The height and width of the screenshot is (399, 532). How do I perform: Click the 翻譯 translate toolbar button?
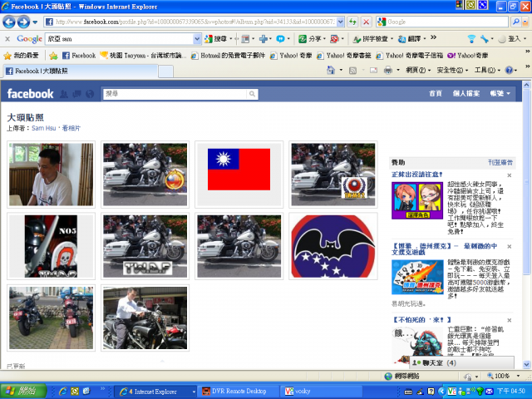point(410,39)
